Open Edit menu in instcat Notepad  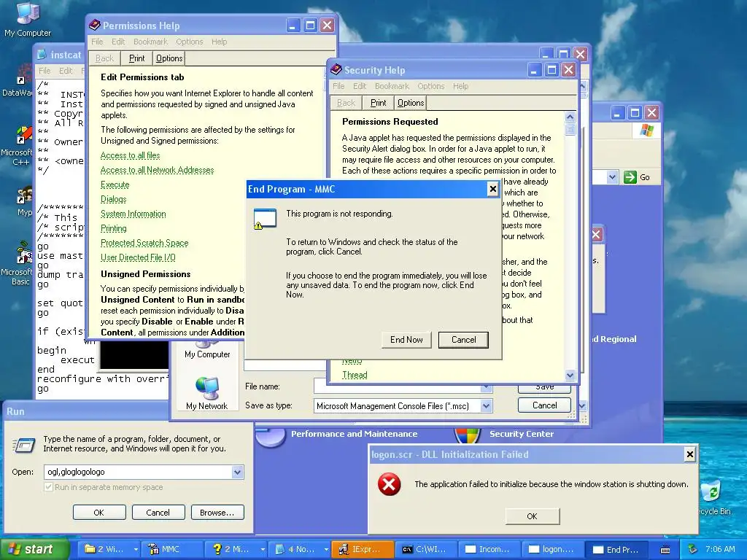point(66,71)
